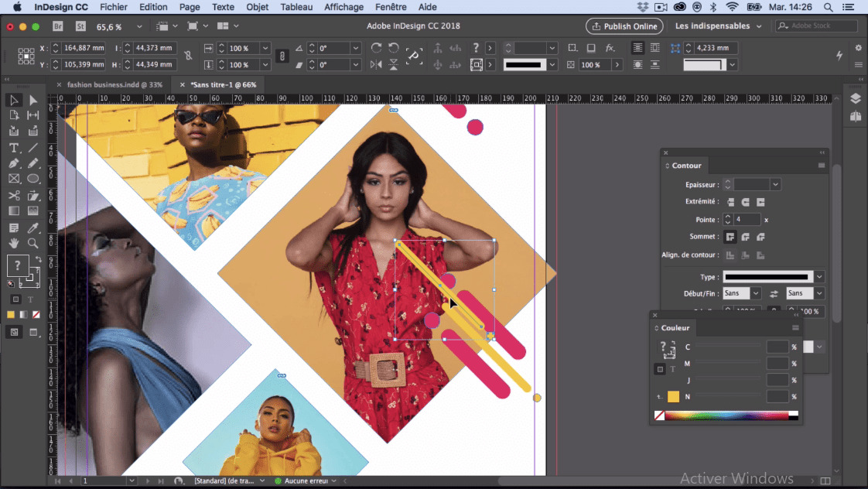Image resolution: width=868 pixels, height=489 pixels.
Task: Select the rounded cap option for Extrémité
Action: (746, 202)
